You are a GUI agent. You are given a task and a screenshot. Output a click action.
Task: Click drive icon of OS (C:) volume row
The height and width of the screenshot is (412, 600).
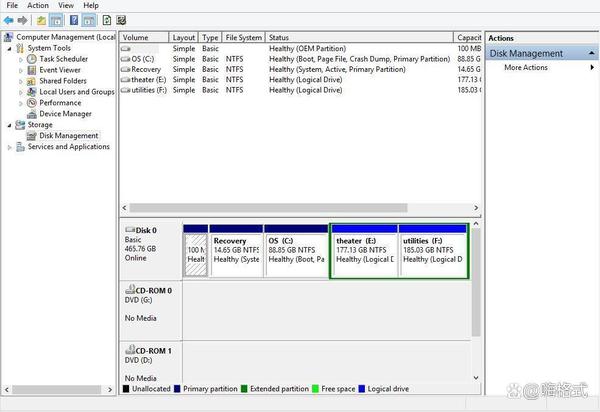tap(126, 59)
